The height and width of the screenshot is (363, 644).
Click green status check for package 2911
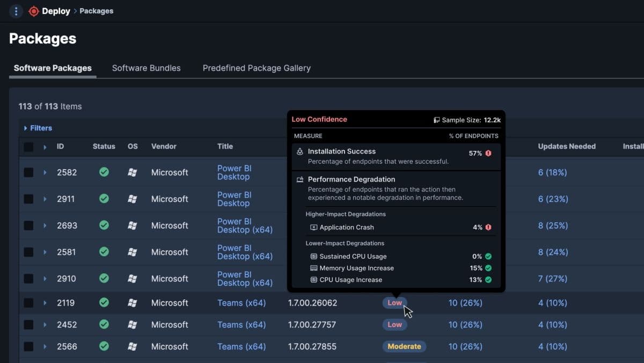pyautogui.click(x=104, y=199)
